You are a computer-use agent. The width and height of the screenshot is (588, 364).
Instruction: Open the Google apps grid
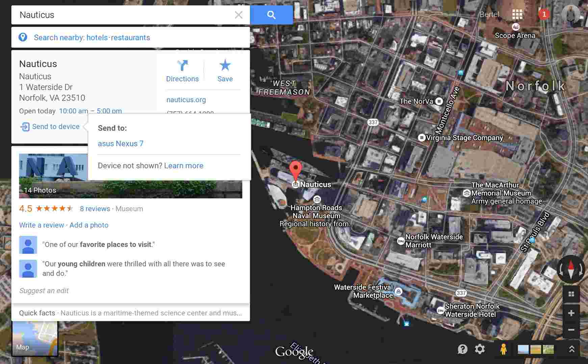click(517, 14)
